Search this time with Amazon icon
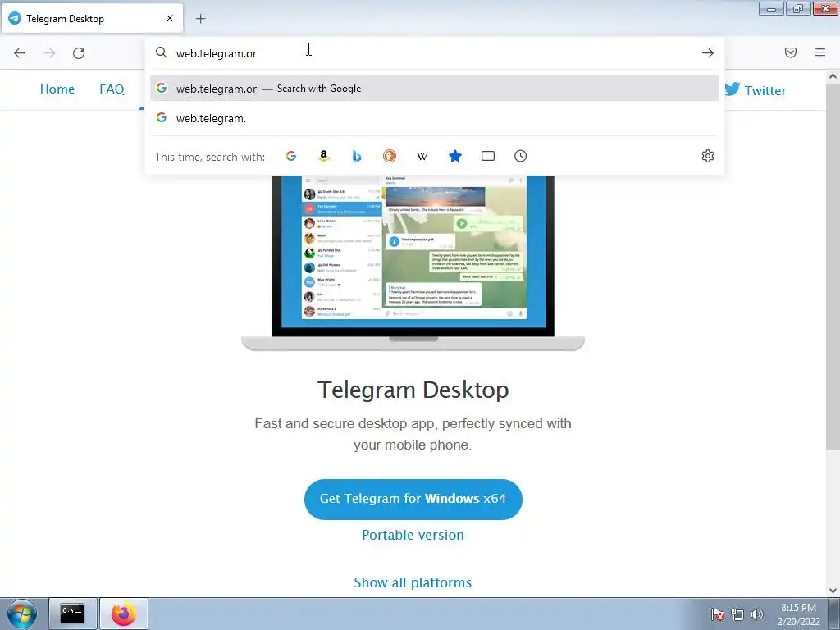The image size is (840, 630). [323, 156]
